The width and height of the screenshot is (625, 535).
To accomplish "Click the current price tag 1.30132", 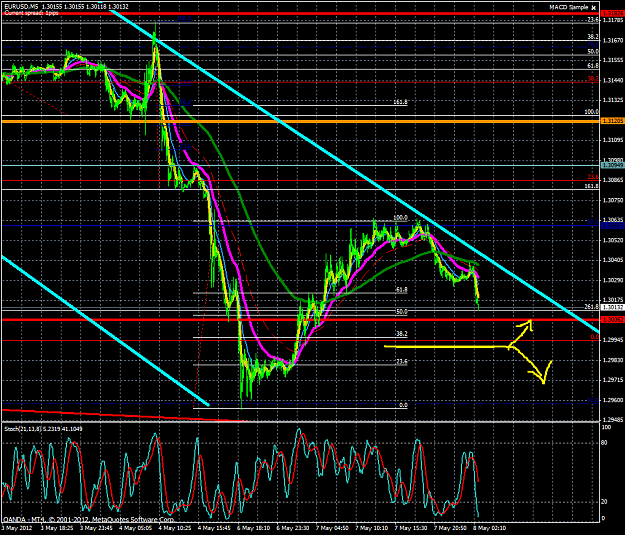I will 612,307.
